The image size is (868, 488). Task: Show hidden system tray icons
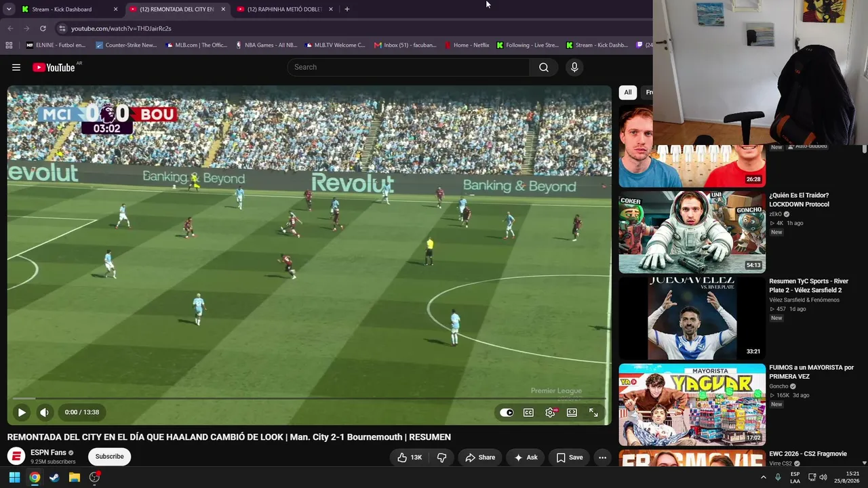click(764, 477)
